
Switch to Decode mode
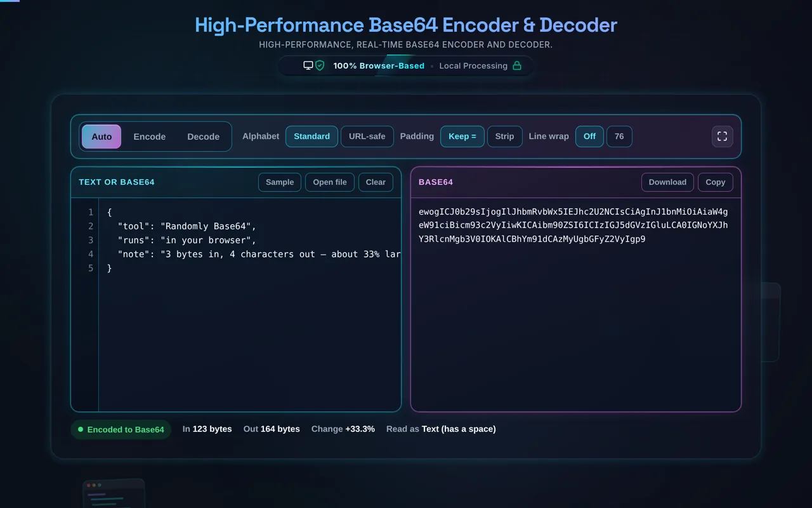204,137
